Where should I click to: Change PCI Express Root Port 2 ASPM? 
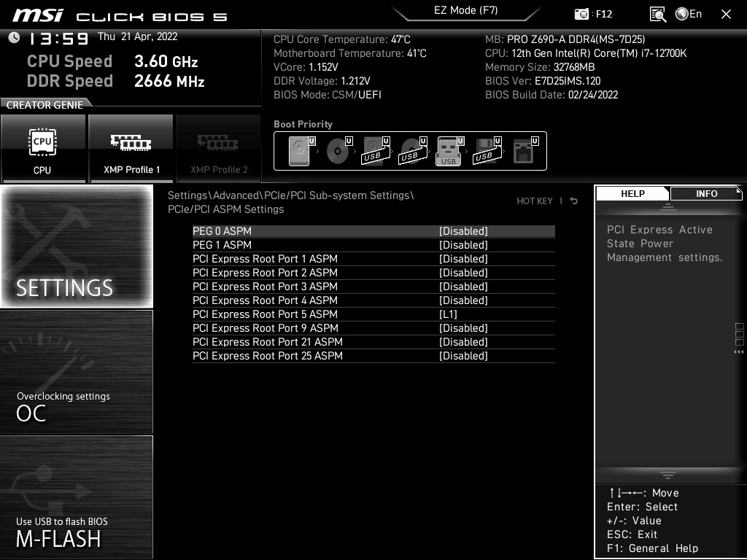373,273
